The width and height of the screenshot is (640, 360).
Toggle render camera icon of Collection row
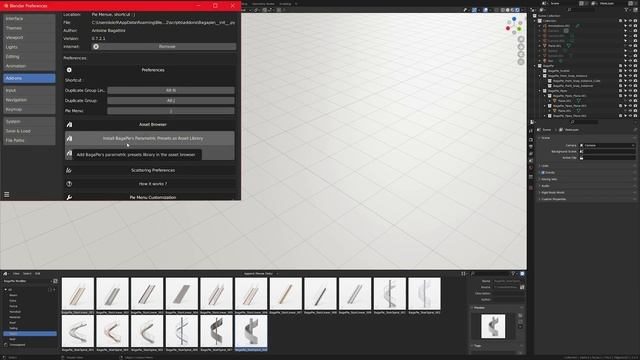pos(635,21)
